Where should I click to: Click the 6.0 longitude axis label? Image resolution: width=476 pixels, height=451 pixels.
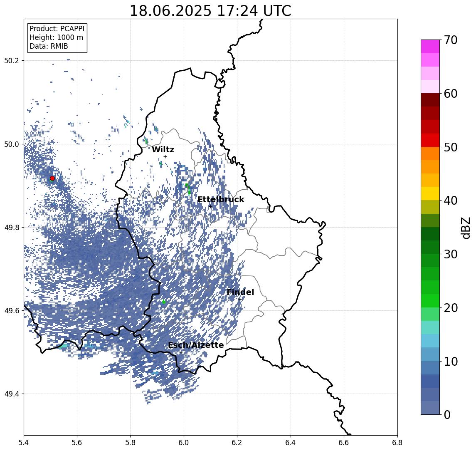[x=184, y=443]
